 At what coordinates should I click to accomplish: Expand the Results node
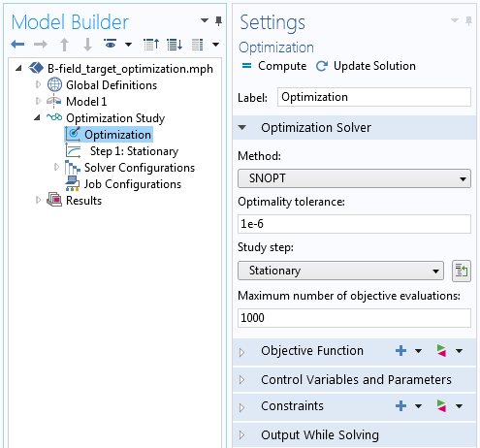(38, 200)
